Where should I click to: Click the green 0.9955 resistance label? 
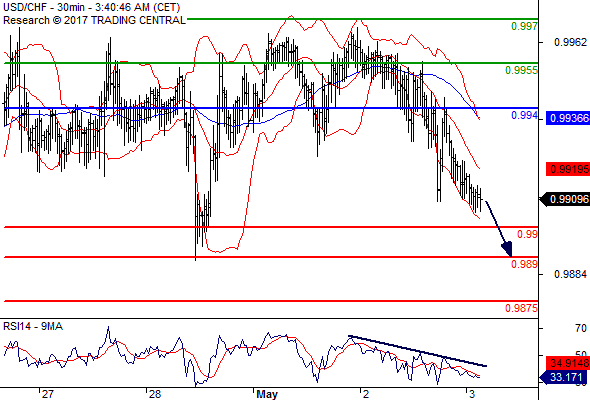pyautogui.click(x=522, y=70)
